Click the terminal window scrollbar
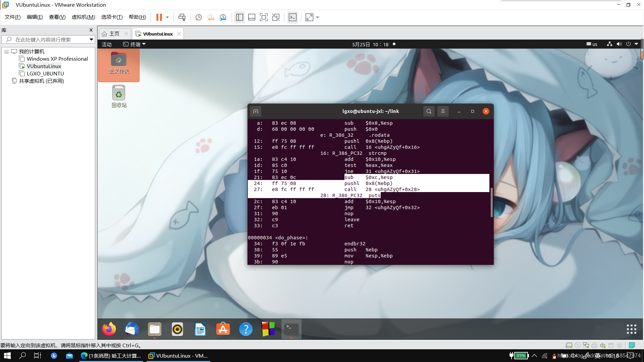This screenshot has width=644, height=362. click(491, 202)
